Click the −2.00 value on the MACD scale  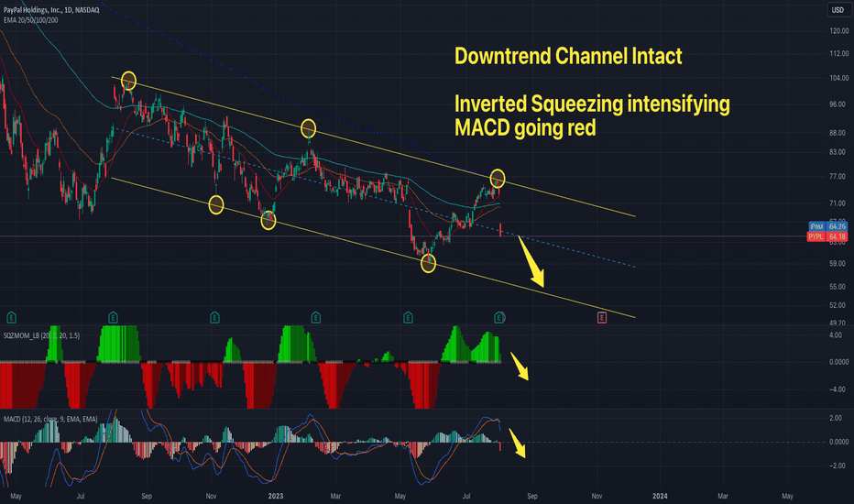[x=838, y=466]
